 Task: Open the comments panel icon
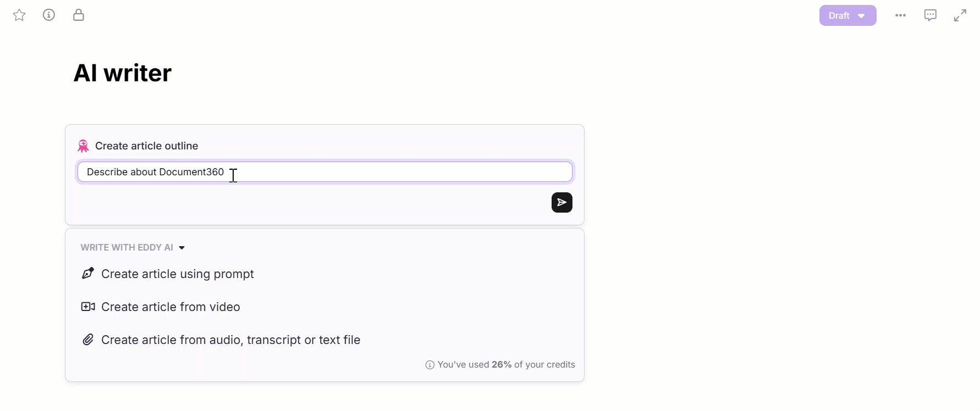coord(930,15)
